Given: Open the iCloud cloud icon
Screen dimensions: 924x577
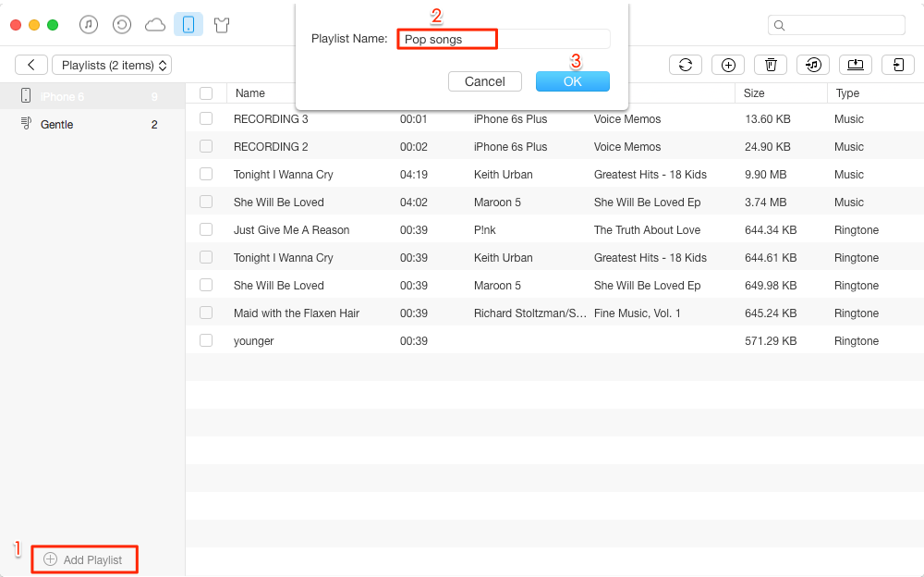Looking at the screenshot, I should (155, 25).
